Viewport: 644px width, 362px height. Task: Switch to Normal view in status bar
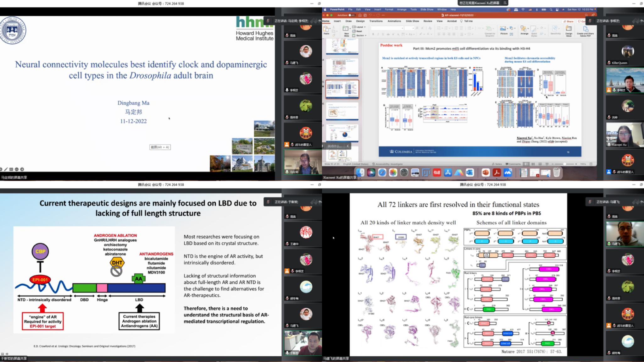pyautogui.click(x=526, y=164)
